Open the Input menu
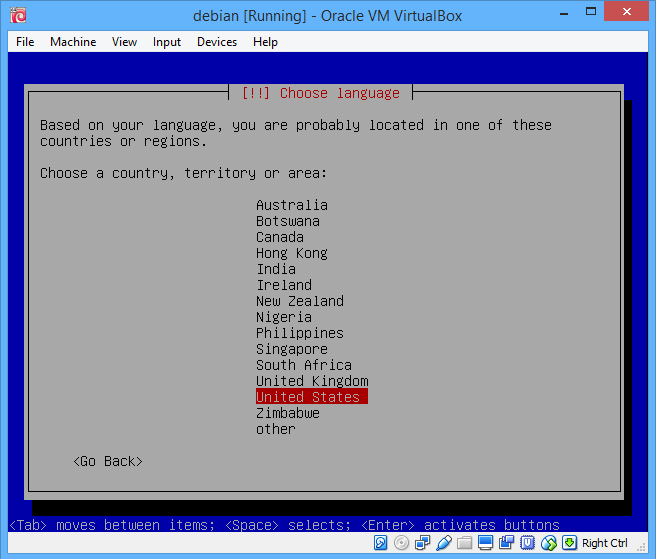Viewport: 656px width, 559px height. (x=167, y=42)
